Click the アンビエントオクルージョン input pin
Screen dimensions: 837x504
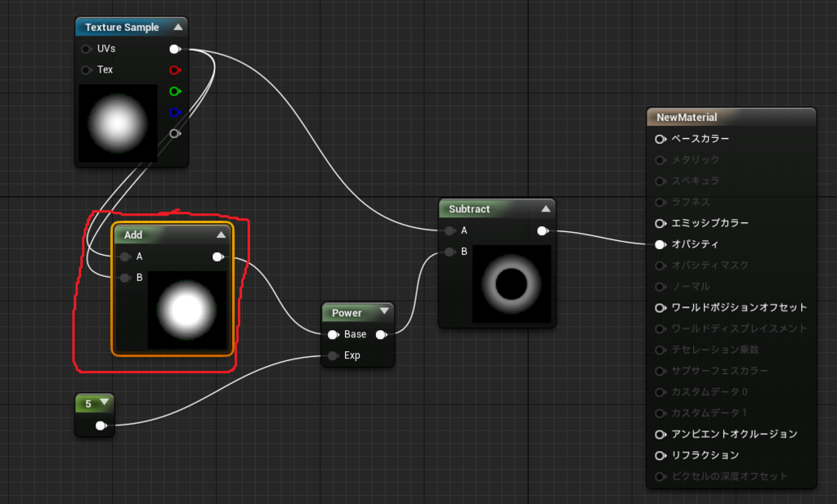pyautogui.click(x=660, y=434)
